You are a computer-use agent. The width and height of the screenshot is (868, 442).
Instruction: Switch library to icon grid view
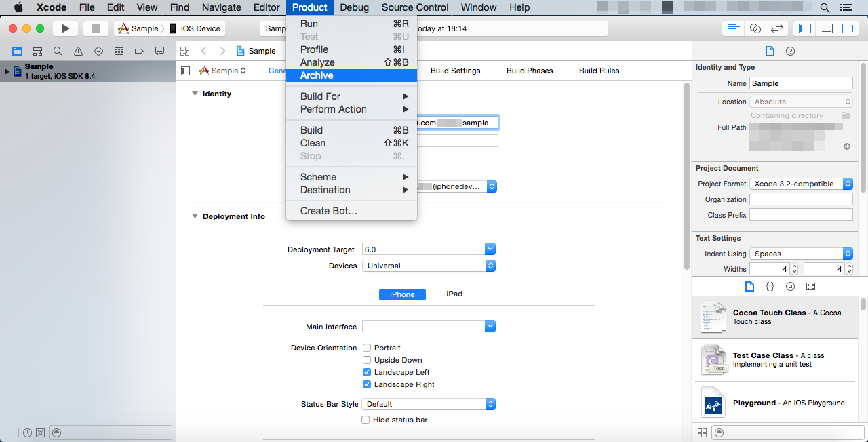[702, 433]
